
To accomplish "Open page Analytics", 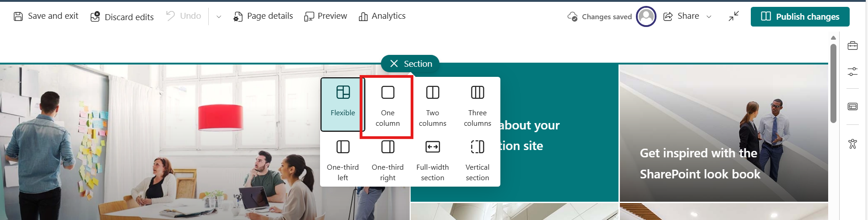I will pos(382,16).
